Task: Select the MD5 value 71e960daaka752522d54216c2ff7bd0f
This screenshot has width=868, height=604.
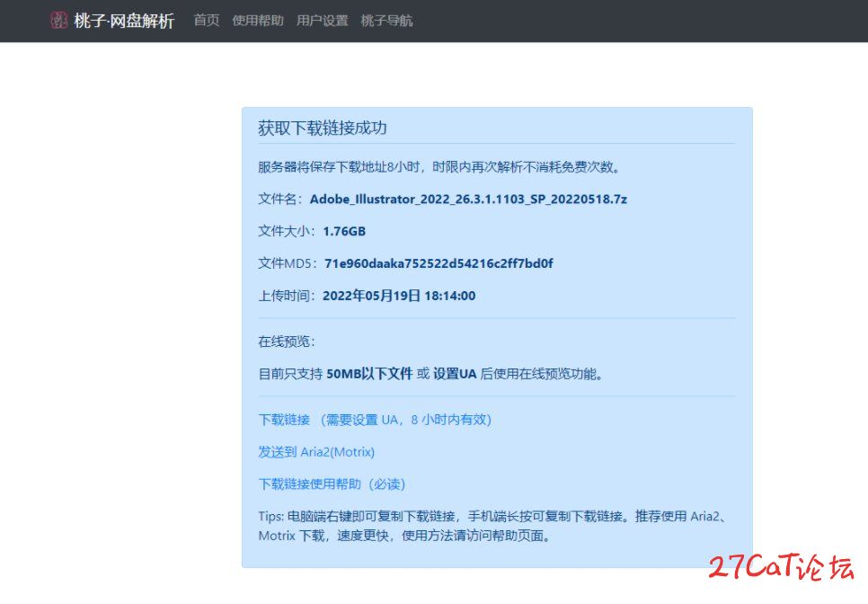Action: pos(438,263)
